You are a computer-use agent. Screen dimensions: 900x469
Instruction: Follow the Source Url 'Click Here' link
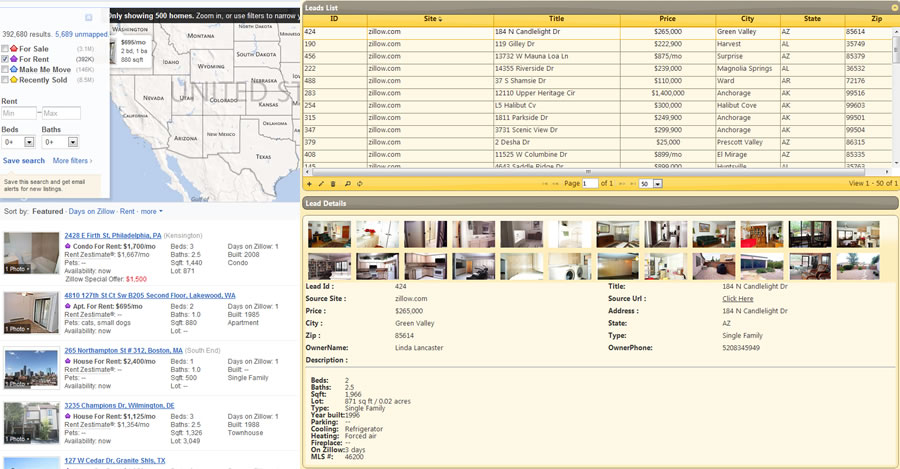pyautogui.click(x=738, y=299)
